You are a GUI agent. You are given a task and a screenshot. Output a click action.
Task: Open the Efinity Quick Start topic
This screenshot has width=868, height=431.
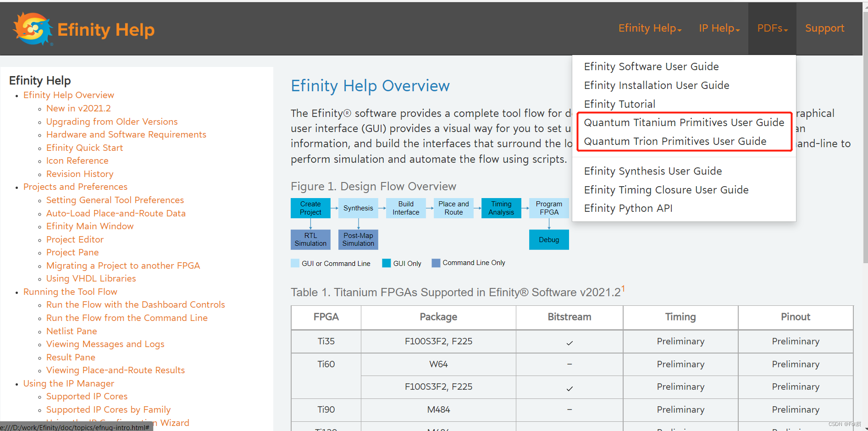(84, 148)
